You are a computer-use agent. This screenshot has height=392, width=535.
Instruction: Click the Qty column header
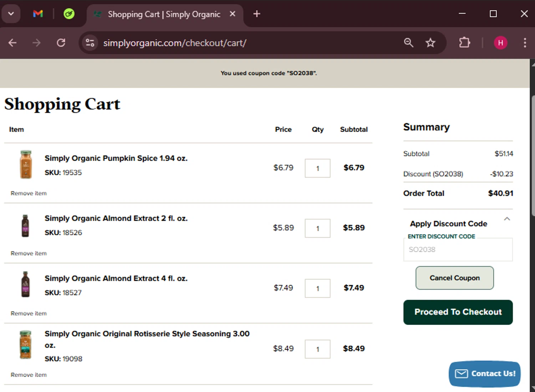coord(317,129)
